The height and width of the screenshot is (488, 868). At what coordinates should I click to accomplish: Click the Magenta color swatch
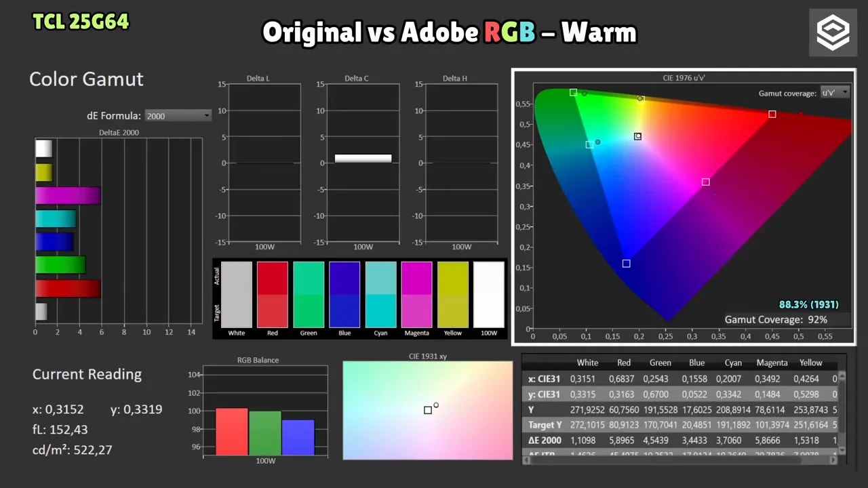pos(416,295)
